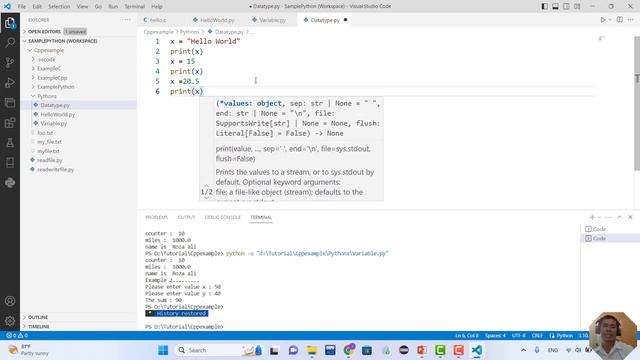Open the VS Code taskbar icon
This screenshot has width=640, height=360.
point(476,350)
